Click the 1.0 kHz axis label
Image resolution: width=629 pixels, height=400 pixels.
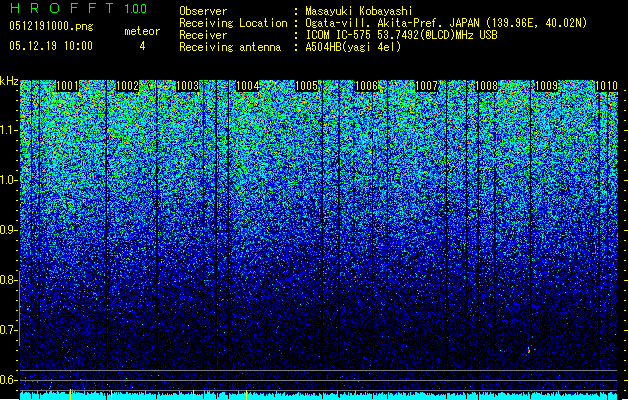(9, 180)
